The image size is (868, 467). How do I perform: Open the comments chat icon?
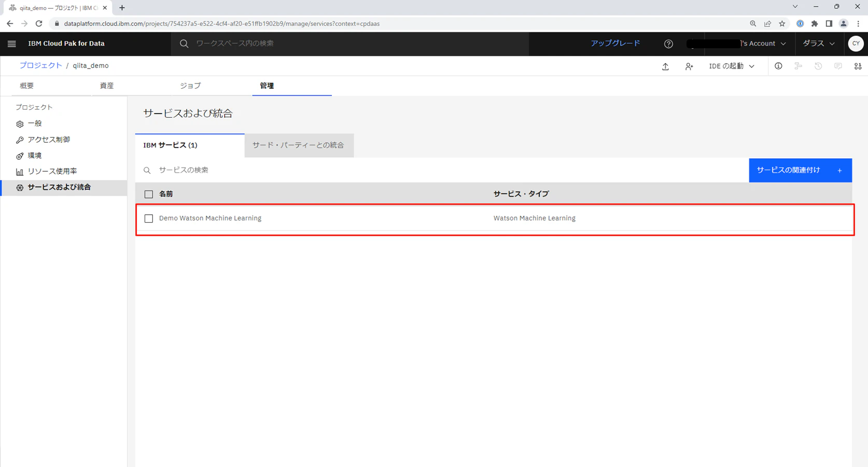(x=838, y=66)
